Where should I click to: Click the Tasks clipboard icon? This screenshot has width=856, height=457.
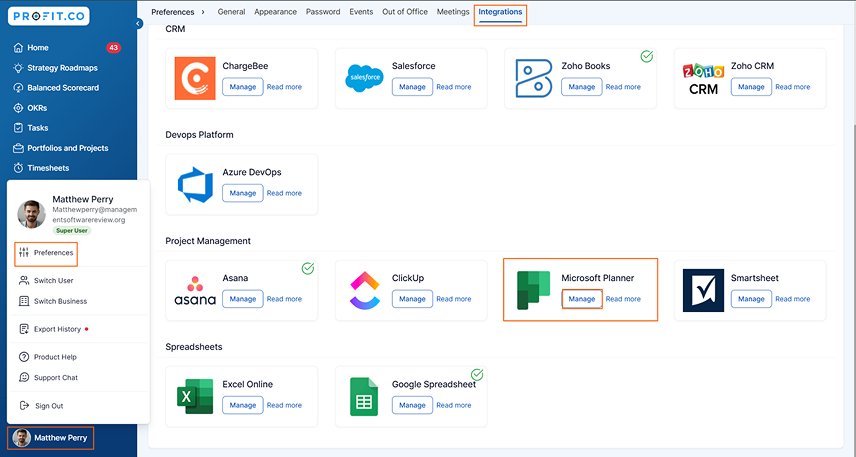pyautogui.click(x=18, y=128)
